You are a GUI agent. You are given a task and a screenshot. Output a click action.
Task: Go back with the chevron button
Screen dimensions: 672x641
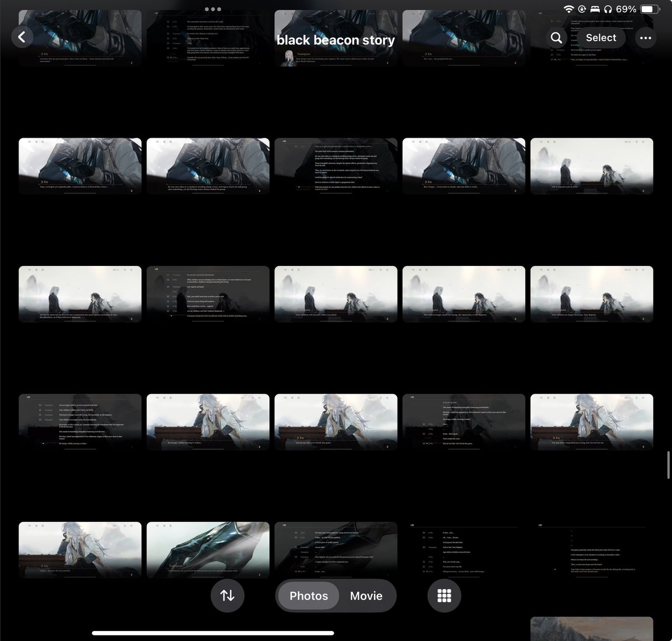tap(22, 37)
